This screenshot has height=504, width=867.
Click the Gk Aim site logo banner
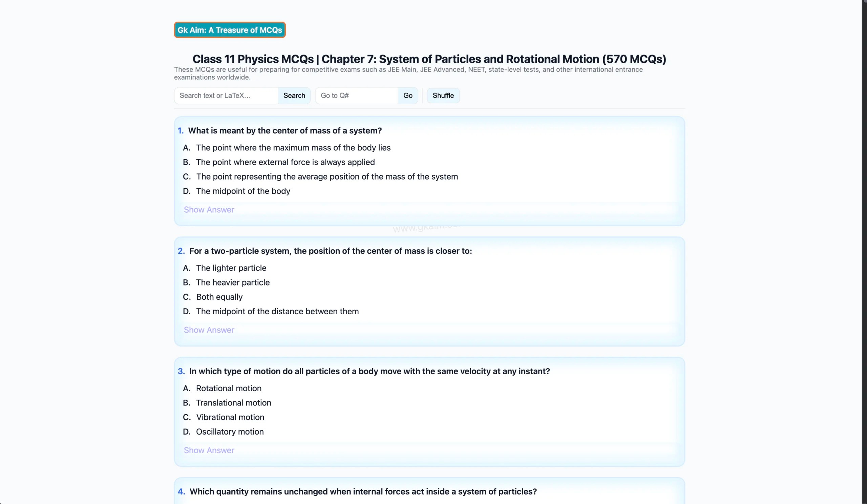pos(230,30)
